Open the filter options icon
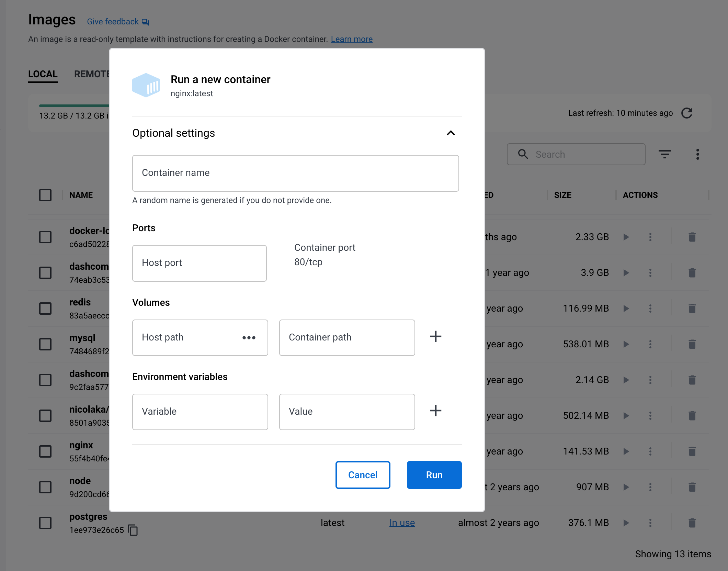This screenshot has width=728, height=571. click(x=665, y=154)
